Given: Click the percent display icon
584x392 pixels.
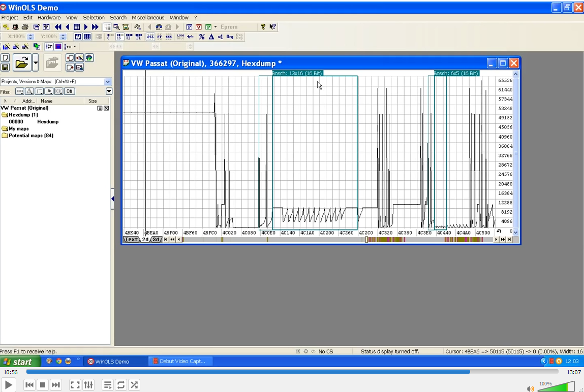Looking at the screenshot, I should (202, 37).
